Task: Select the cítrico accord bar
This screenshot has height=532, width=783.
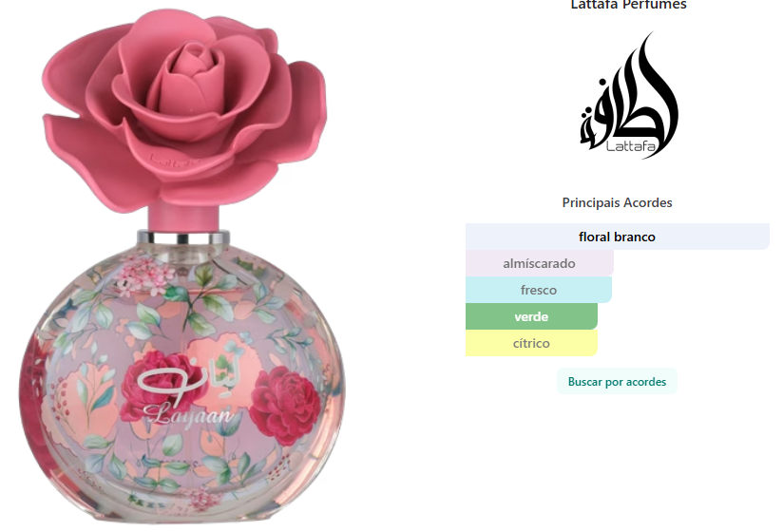Action: point(531,343)
